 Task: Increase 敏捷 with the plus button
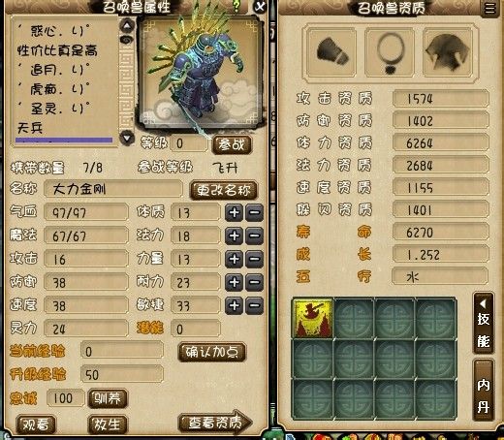(235, 305)
